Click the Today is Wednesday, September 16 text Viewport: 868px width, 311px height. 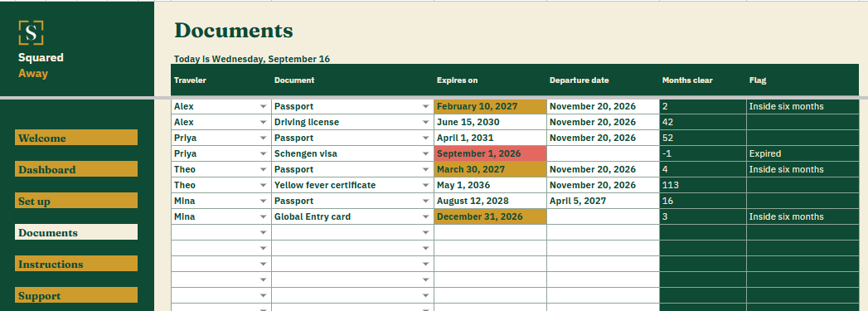point(252,59)
